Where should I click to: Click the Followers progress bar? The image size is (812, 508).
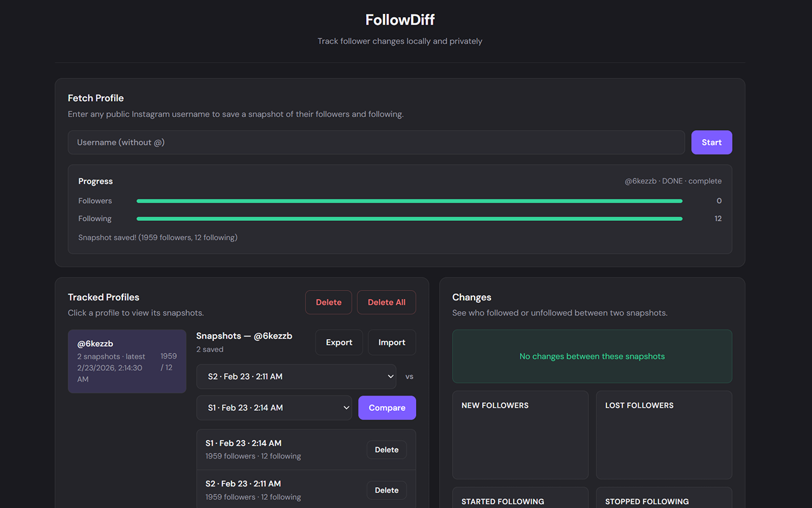(x=409, y=201)
